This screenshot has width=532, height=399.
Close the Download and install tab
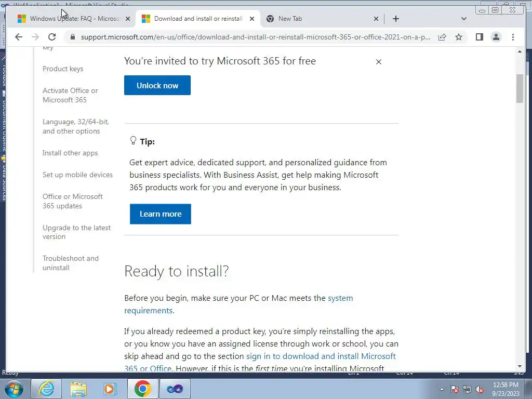pyautogui.click(x=252, y=19)
